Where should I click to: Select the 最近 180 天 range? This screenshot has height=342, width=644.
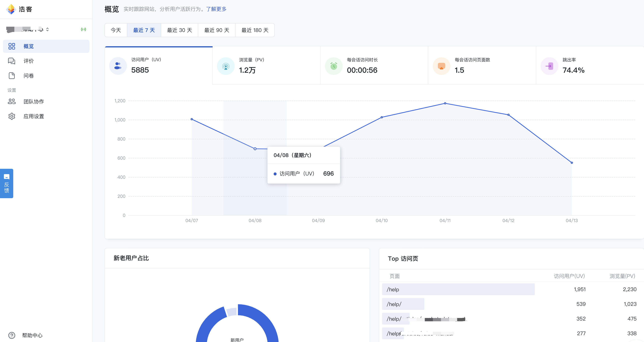[255, 30]
